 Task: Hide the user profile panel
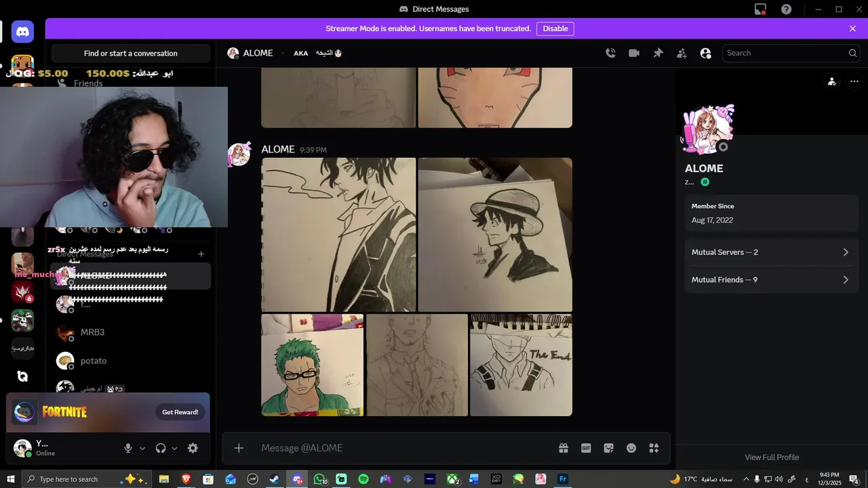(705, 53)
